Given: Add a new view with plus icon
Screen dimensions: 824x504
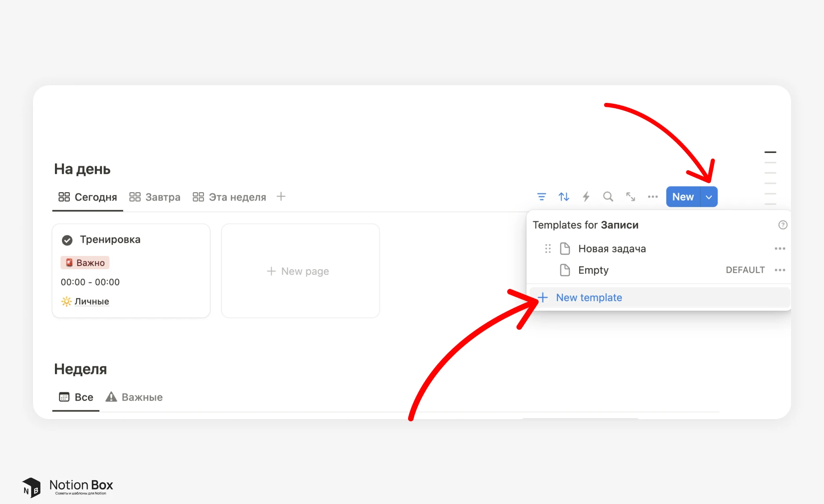Looking at the screenshot, I should 281,197.
